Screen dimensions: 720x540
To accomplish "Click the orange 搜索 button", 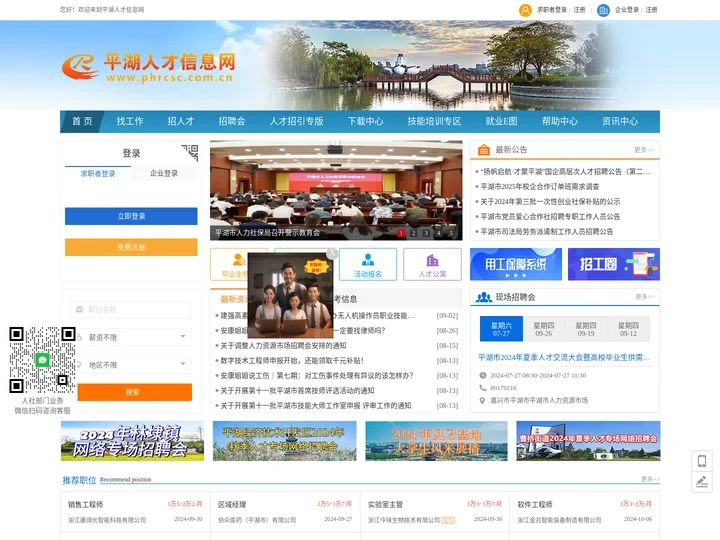I will pyautogui.click(x=135, y=392).
